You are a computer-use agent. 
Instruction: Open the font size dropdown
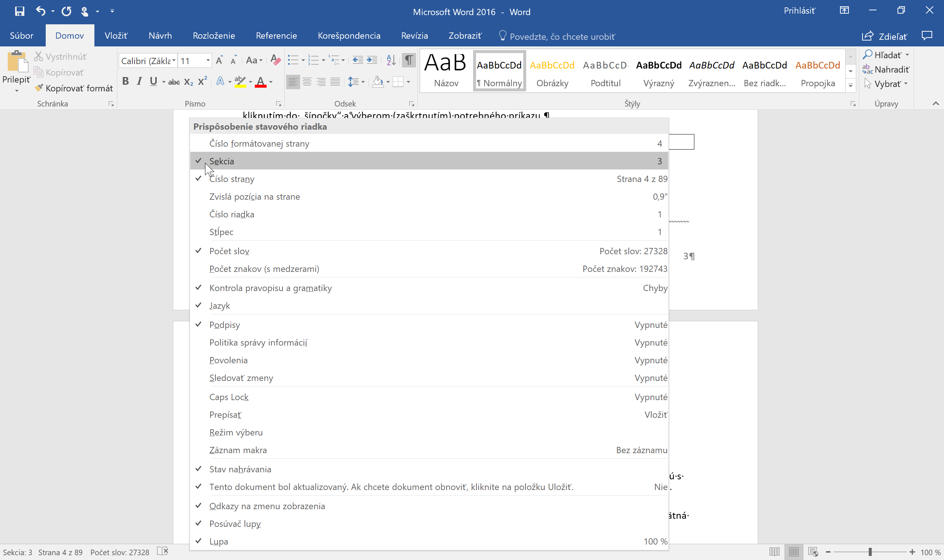point(208,61)
